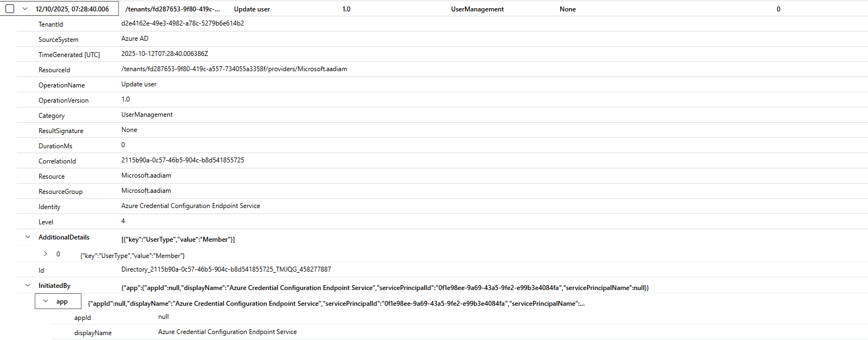Click the appId null value
The width and height of the screenshot is (868, 340).
(x=163, y=317)
